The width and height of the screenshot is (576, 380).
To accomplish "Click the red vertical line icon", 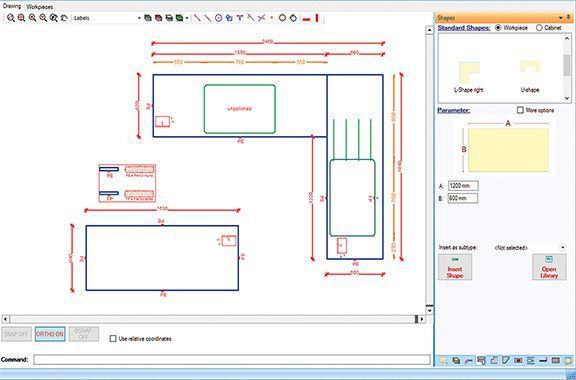I will click(317, 18).
